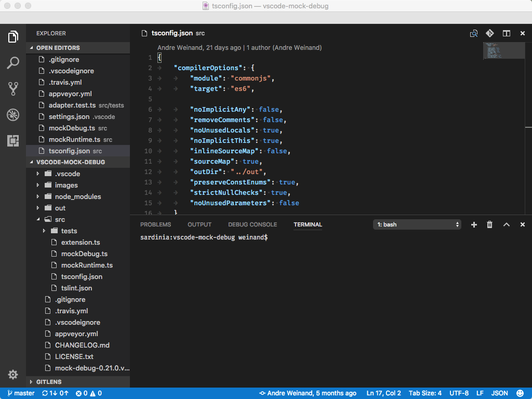
Task: Synchronize changes via the sync status icon
Action: tap(55, 393)
